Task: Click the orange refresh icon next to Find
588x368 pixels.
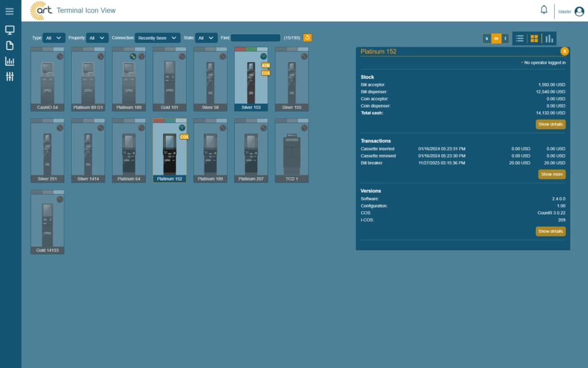Action: 307,37
